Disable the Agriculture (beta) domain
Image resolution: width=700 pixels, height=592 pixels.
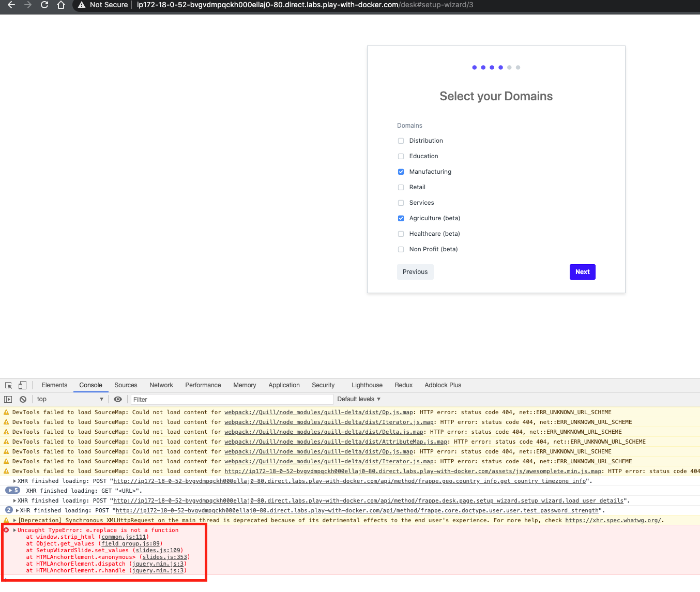click(x=401, y=218)
